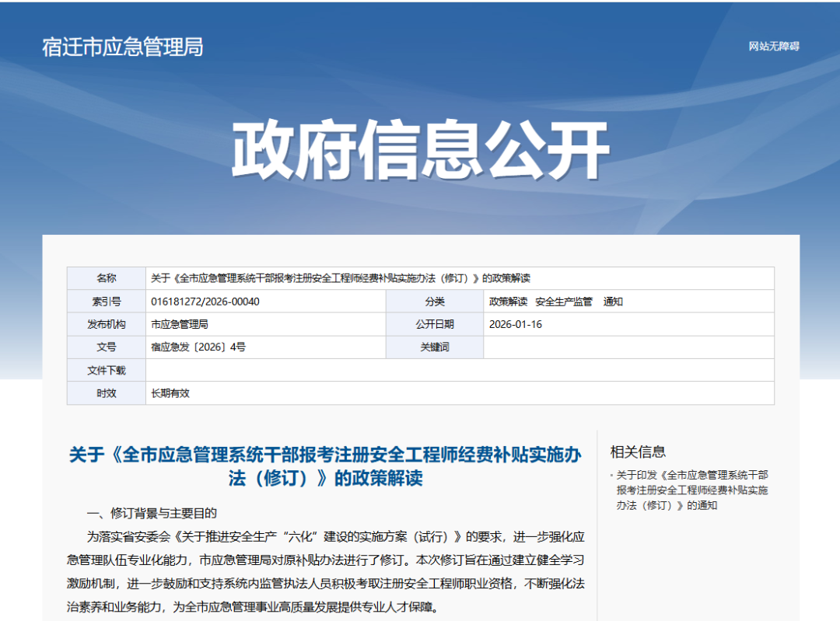Click the 市应急管理局 publisher value
The image size is (840, 621).
click(x=180, y=324)
